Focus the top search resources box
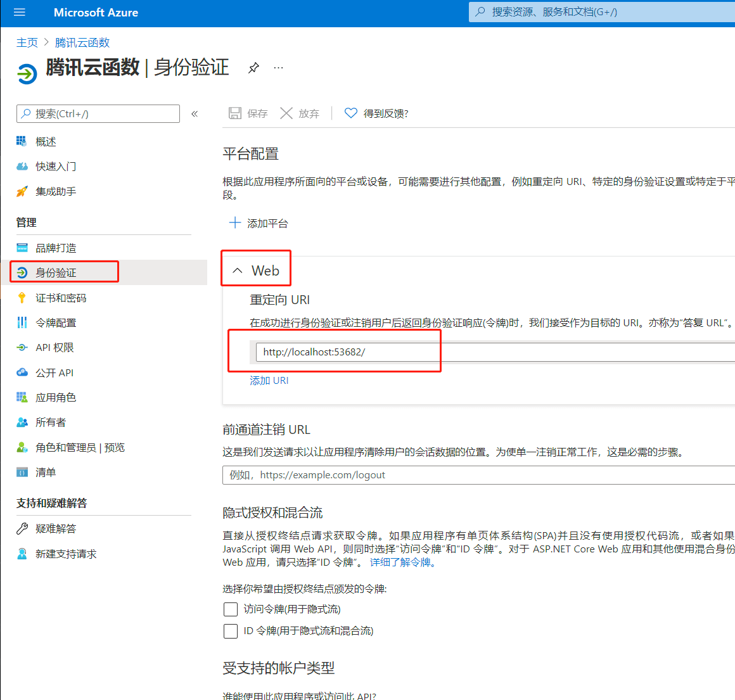 click(602, 12)
